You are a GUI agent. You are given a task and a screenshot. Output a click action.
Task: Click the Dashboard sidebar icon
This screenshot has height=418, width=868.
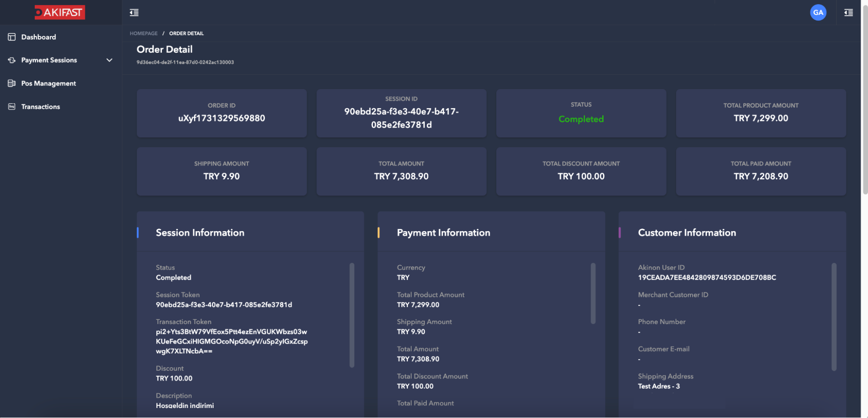pyautogui.click(x=12, y=37)
